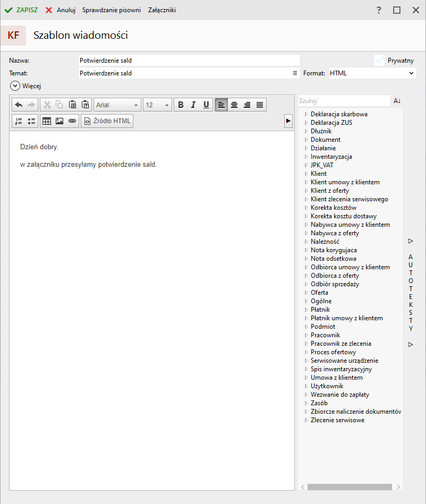Select Dłużnik in the autotext tree

click(321, 131)
